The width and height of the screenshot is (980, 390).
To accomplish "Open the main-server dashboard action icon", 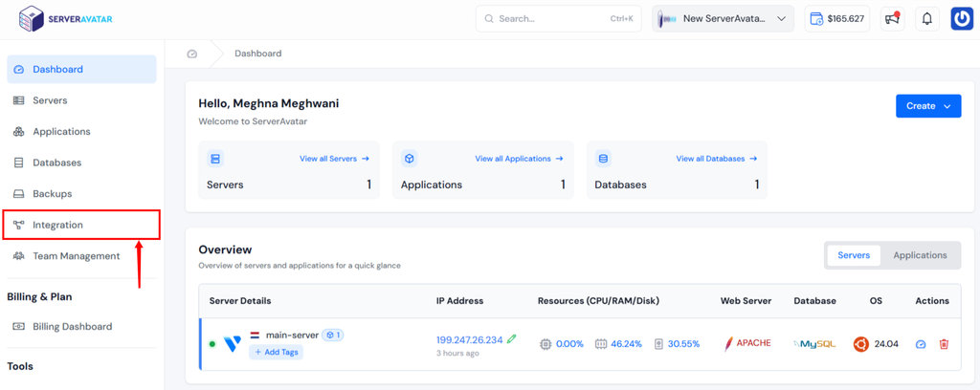I will pyautogui.click(x=921, y=344).
